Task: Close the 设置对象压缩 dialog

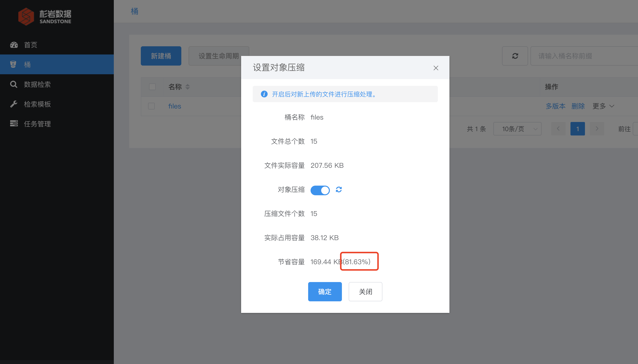Action: pos(436,68)
